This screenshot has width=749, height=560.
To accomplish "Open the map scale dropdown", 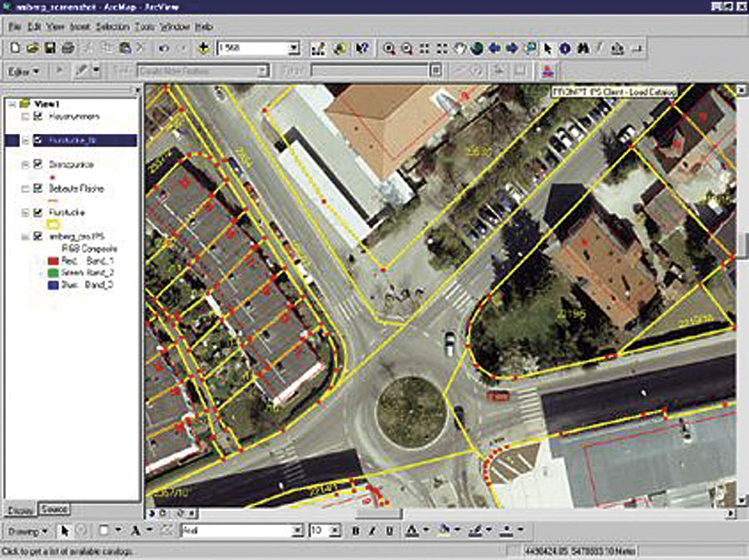I will pos(294,49).
